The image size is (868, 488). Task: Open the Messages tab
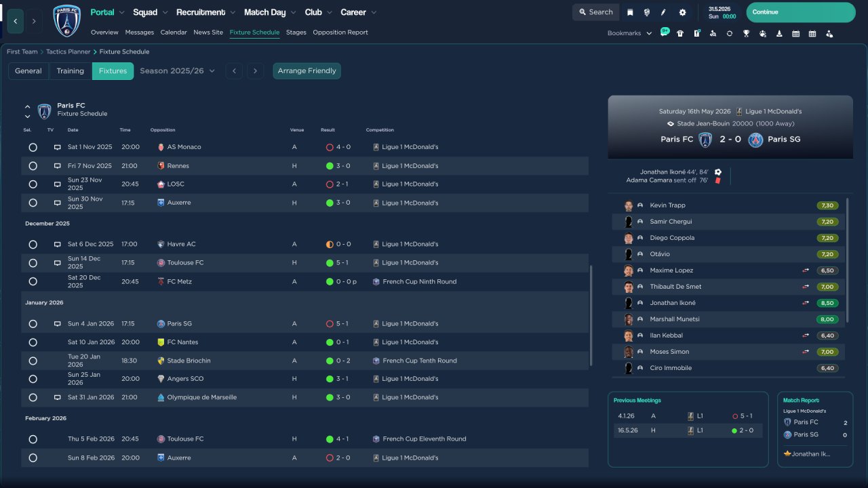(140, 33)
